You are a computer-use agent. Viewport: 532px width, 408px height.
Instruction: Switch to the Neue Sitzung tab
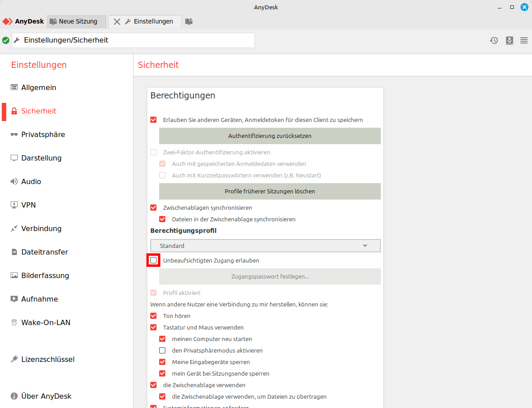(x=77, y=21)
